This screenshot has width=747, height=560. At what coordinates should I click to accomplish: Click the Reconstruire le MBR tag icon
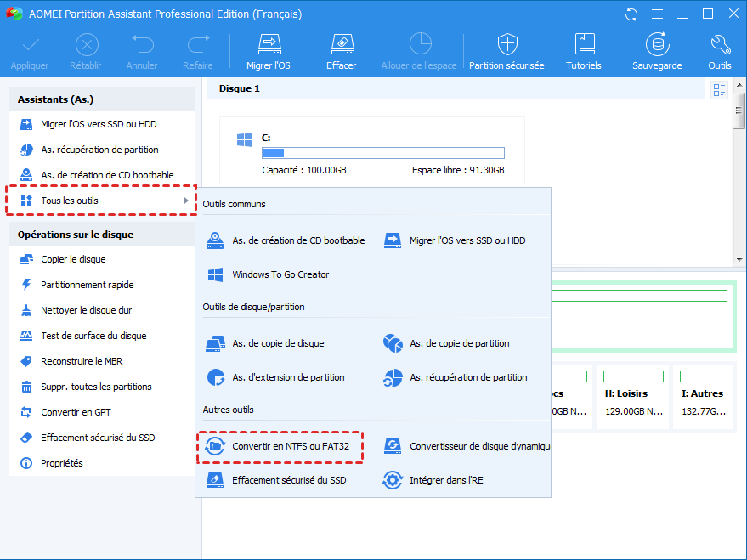click(x=26, y=361)
